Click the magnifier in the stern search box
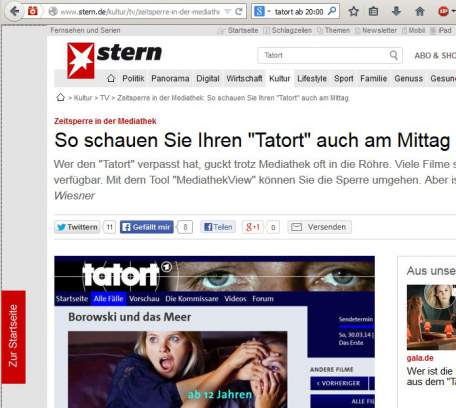The width and height of the screenshot is (456, 408). click(x=394, y=55)
